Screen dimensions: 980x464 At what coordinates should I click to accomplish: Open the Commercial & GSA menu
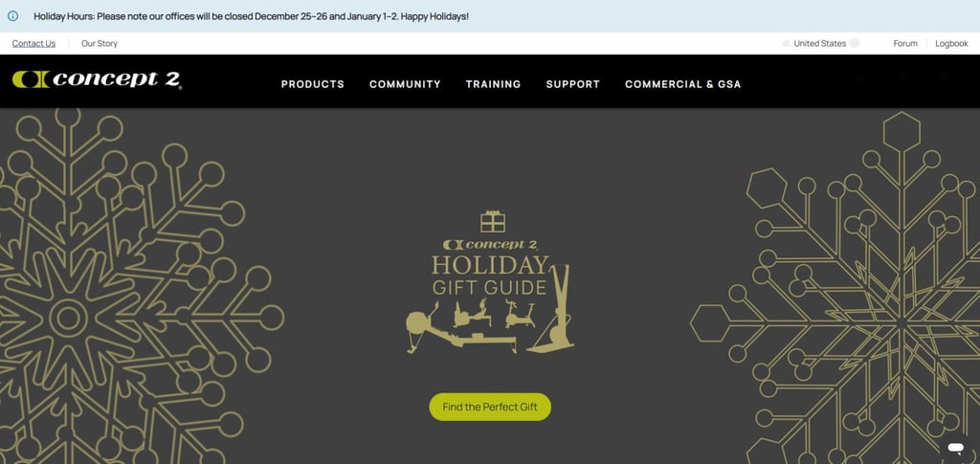[682, 84]
